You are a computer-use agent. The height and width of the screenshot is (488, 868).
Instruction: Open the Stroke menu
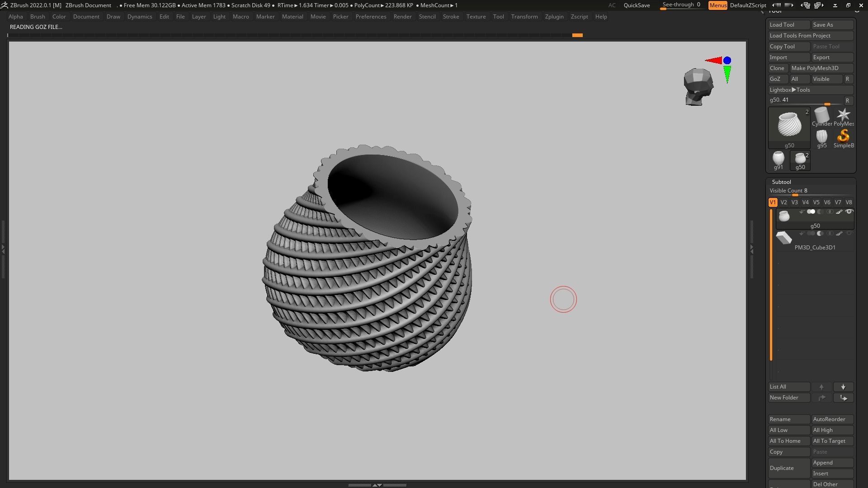click(451, 17)
